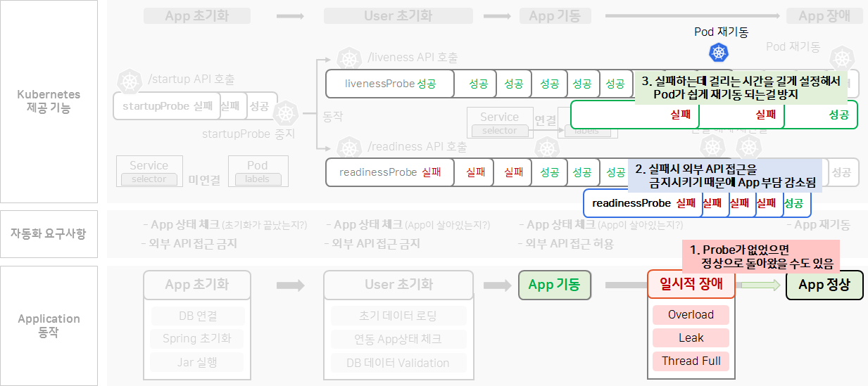Click App 상태 체크 (초기화가 끝났는지?) text
Screen dimensions: 868x386
tap(225, 225)
